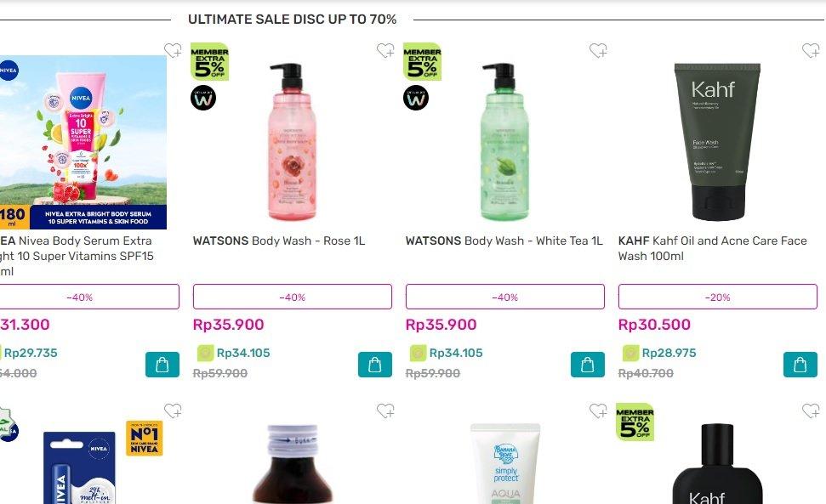826x504 pixels.
Task: Click Member Extra 5% badge on Rose Body Wash
Action: 209,61
